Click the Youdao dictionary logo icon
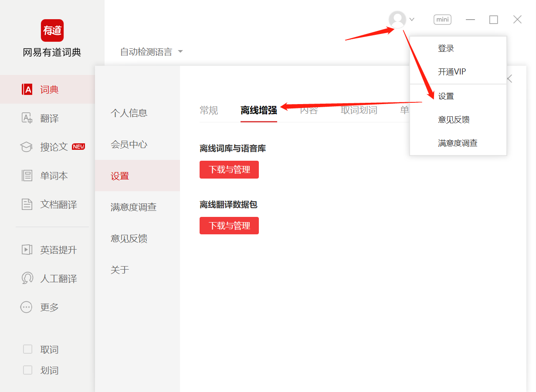This screenshot has width=536, height=392. click(52, 30)
